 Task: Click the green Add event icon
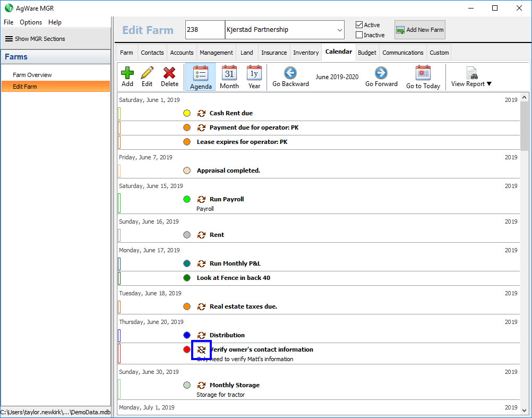click(x=127, y=73)
